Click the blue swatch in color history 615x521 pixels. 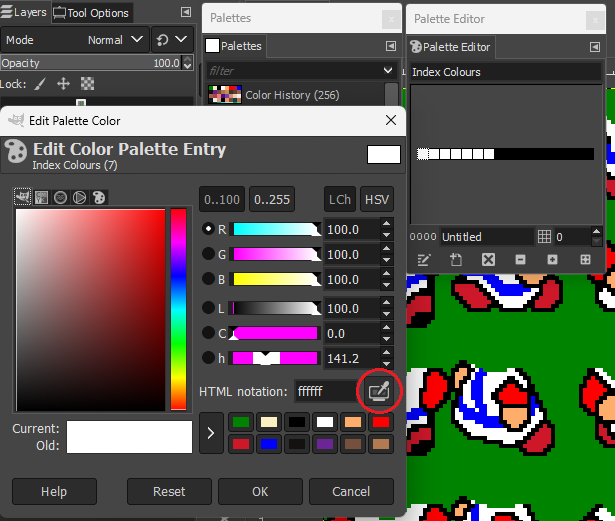[x=269, y=443]
